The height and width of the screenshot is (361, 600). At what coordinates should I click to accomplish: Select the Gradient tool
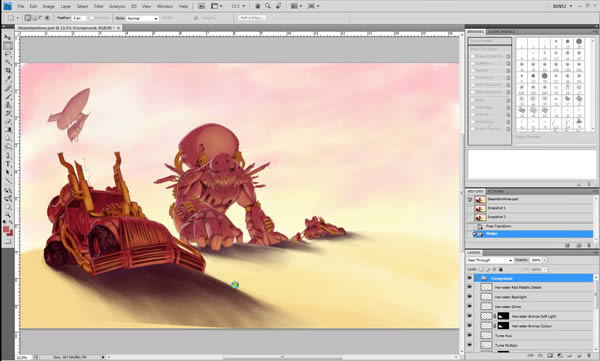point(7,130)
